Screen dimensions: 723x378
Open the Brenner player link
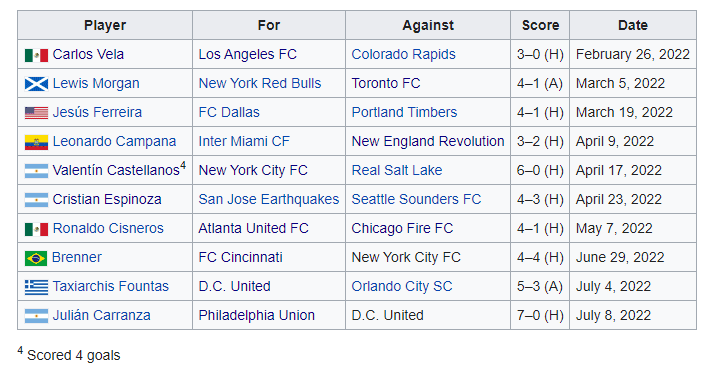[77, 257]
